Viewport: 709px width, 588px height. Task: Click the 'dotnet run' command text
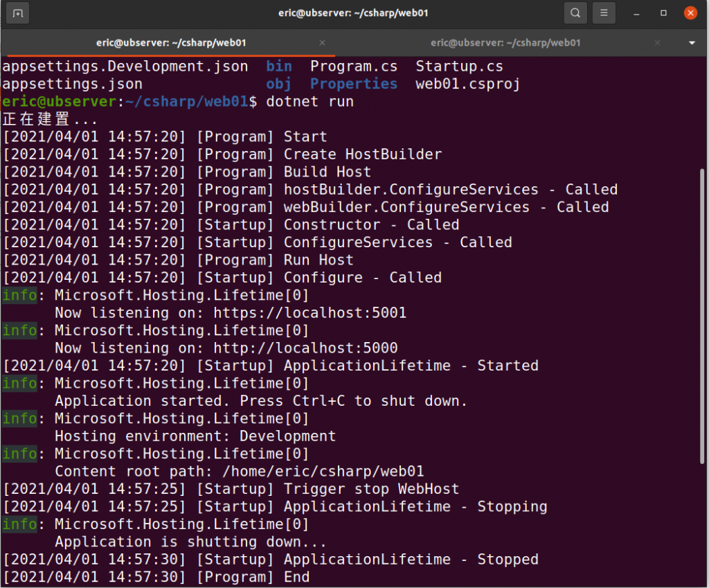pos(309,102)
